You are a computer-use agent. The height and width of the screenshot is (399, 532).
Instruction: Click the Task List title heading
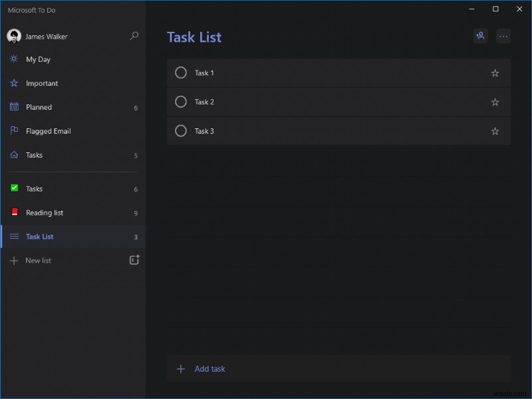194,37
